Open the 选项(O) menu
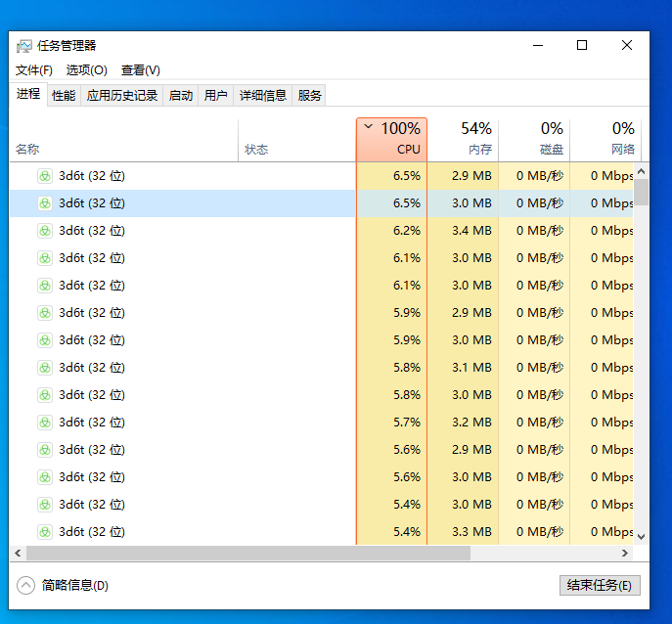Viewport: 672px width, 624px height. [x=86, y=70]
